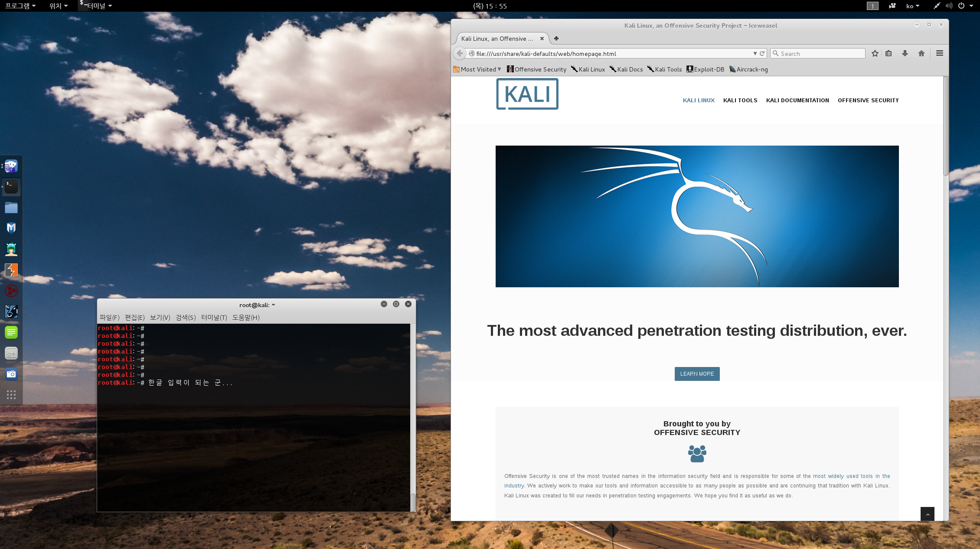Select the browser home button icon

[921, 53]
